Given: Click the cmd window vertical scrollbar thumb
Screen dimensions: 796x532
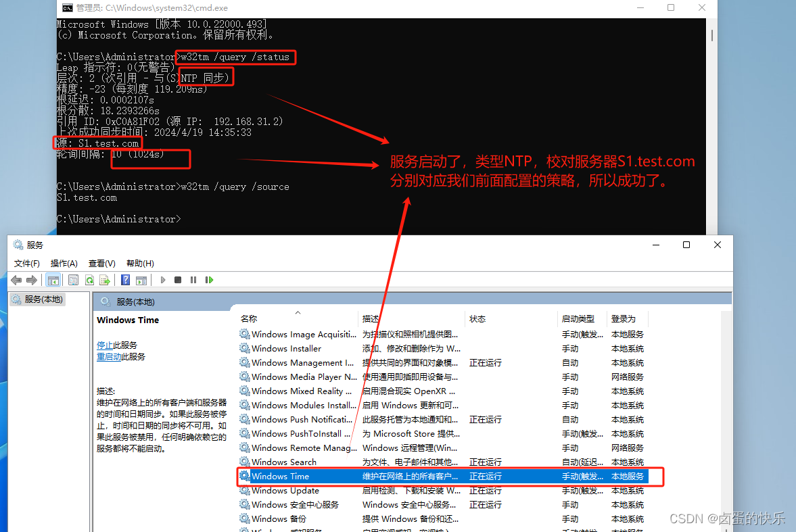Looking at the screenshot, I should [711, 36].
